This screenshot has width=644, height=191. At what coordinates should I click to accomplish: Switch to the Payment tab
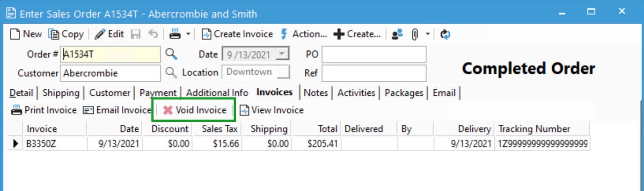tap(158, 93)
